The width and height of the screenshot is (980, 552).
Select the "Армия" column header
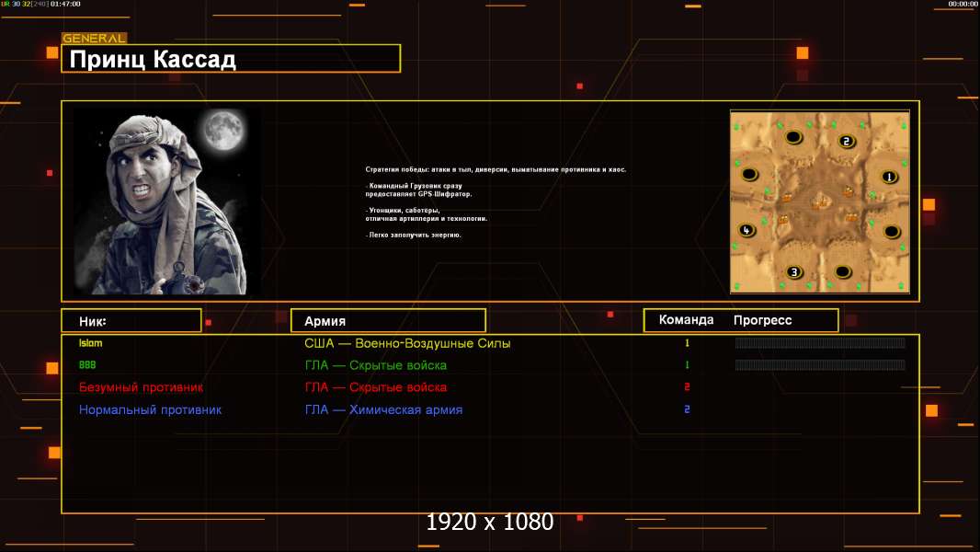click(x=388, y=321)
